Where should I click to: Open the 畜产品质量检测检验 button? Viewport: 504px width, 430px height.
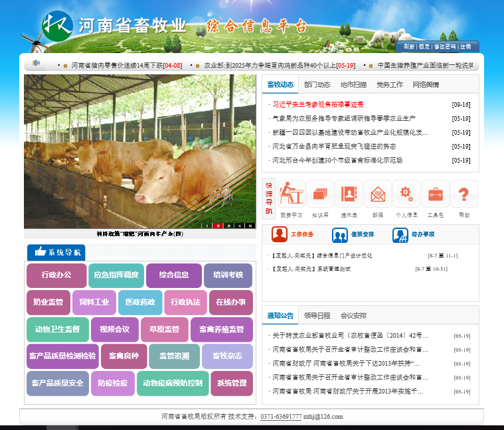[x=62, y=356]
